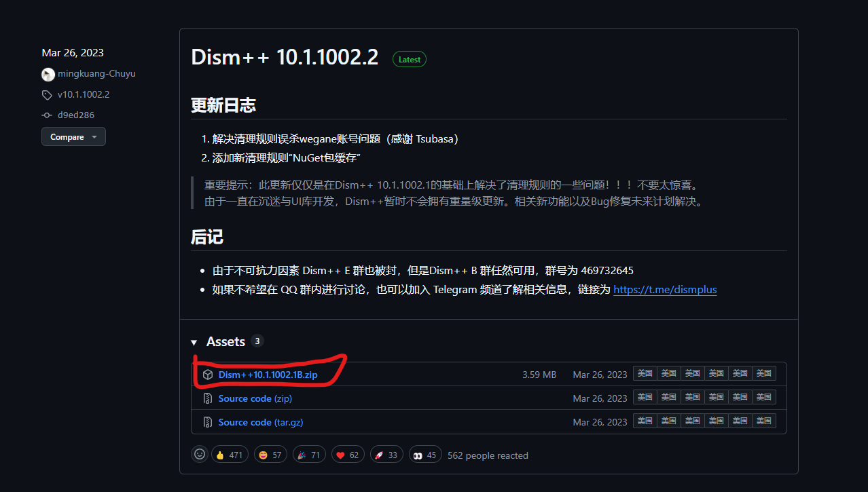Toggle the heart reaction with 62
868x492 pixels.
pos(348,455)
